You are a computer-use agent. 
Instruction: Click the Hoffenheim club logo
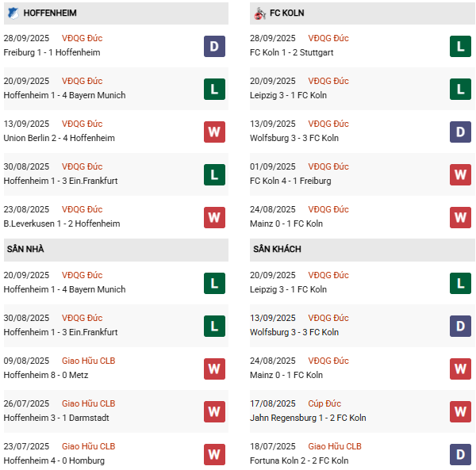click(13, 13)
